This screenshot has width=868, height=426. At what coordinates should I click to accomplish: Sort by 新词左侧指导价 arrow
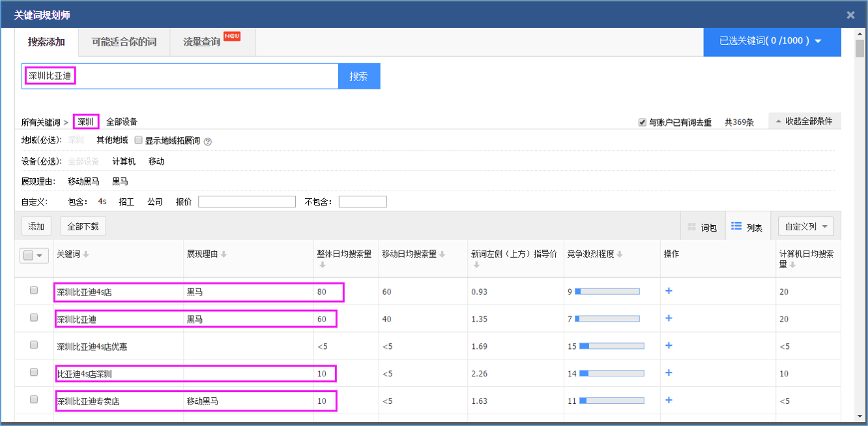click(x=476, y=264)
